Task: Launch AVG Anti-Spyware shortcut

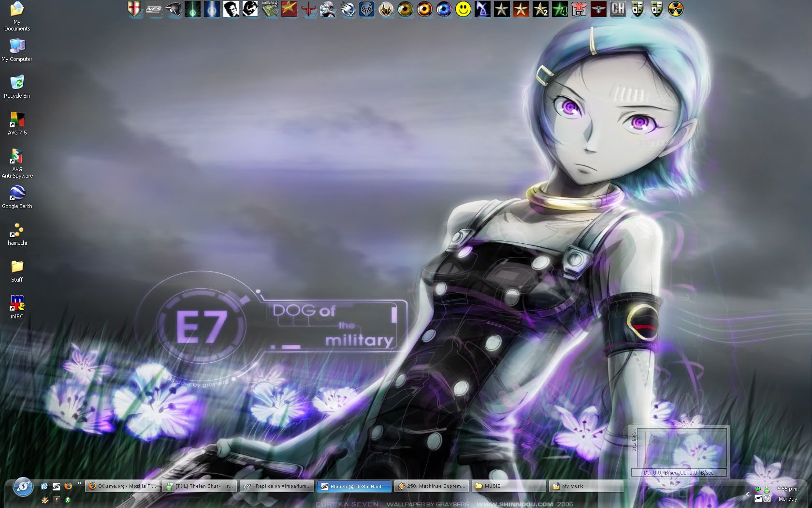Action: (x=17, y=163)
